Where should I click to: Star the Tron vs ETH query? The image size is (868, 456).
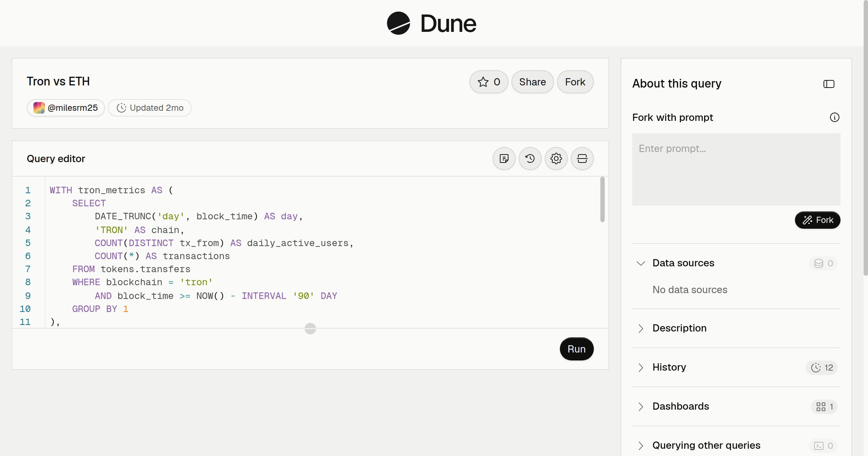pyautogui.click(x=489, y=82)
